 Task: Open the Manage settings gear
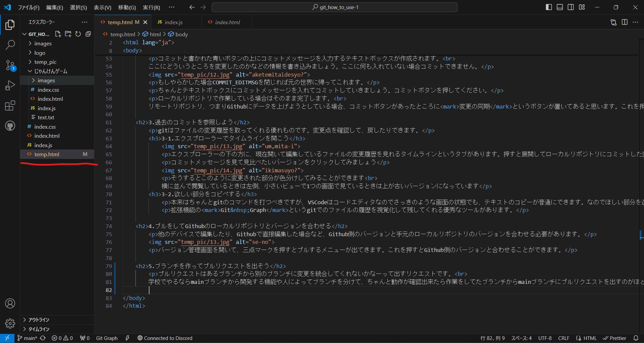coord(10,323)
